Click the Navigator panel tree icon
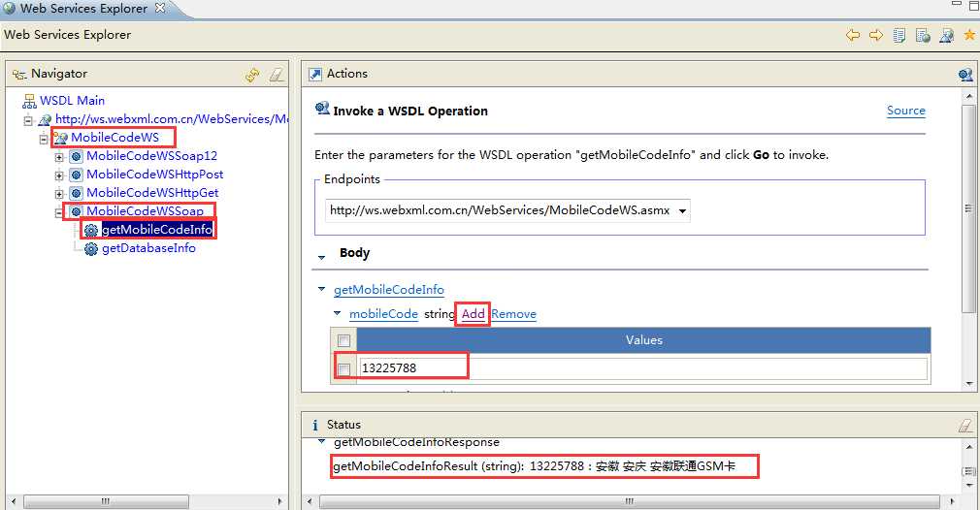 (19, 75)
